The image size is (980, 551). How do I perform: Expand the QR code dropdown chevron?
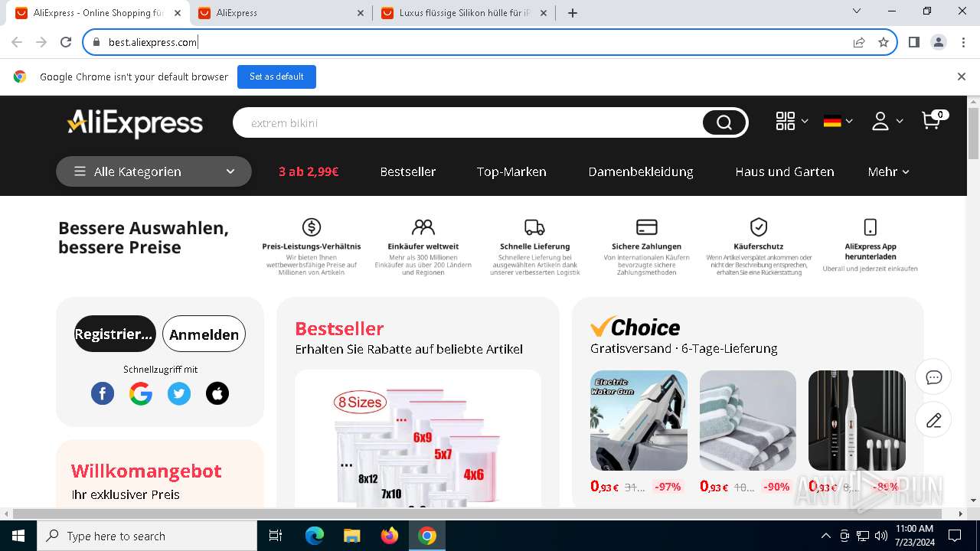805,121
